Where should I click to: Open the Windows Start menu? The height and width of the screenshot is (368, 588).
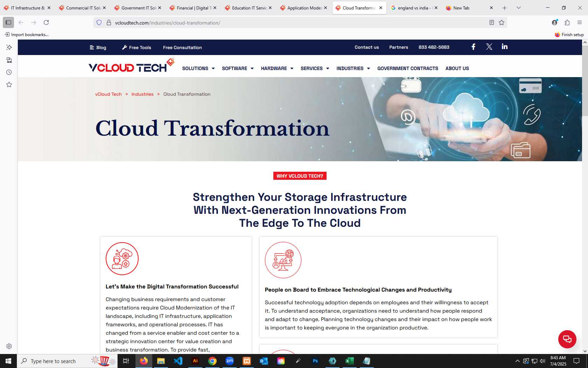tap(8, 361)
